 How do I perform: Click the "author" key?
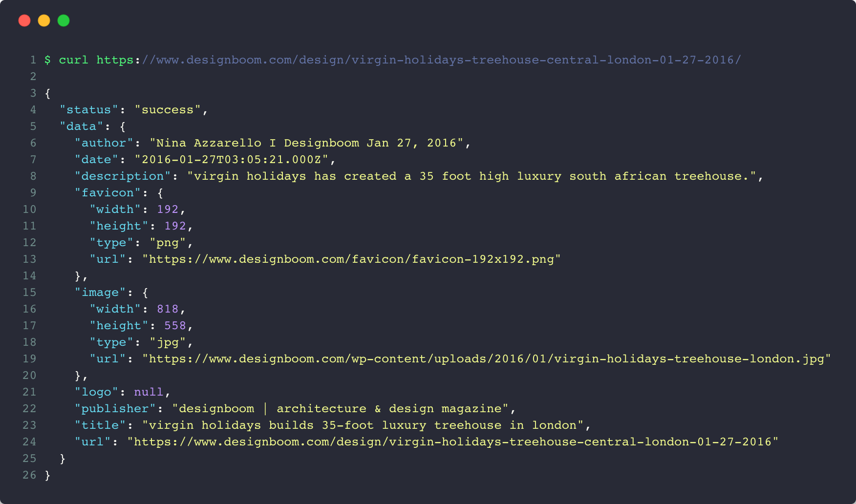[104, 143]
